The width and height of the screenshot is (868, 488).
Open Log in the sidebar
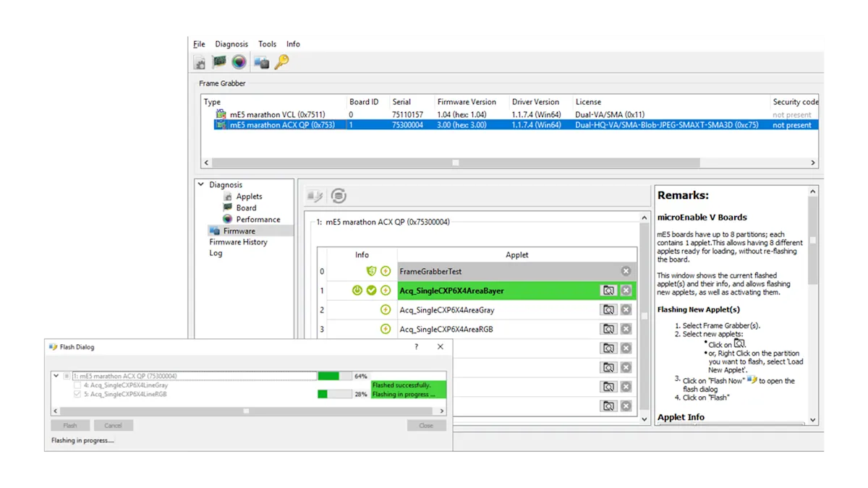click(216, 254)
